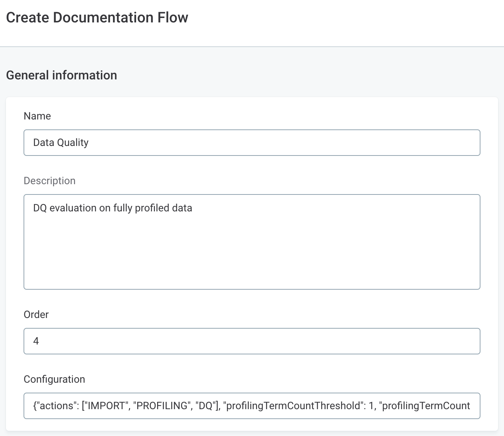This screenshot has width=504, height=436.
Task: Click the Configuration input field
Action: pyautogui.click(x=252, y=406)
